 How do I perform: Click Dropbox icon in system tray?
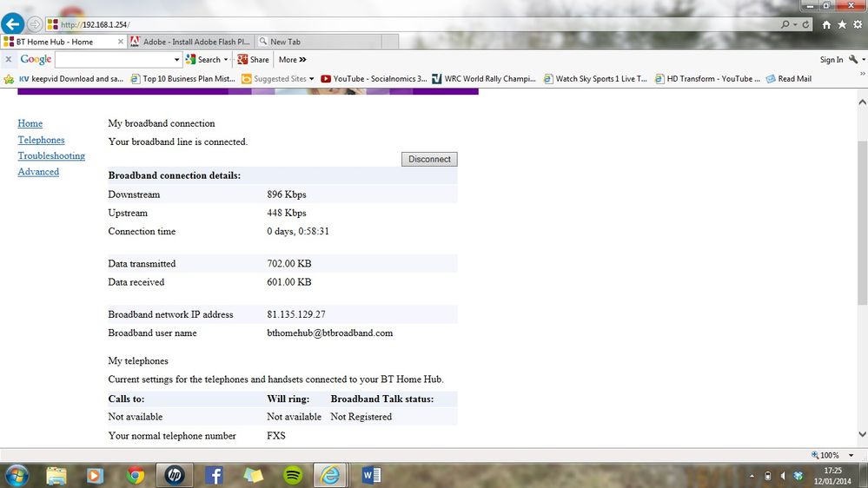click(798, 476)
